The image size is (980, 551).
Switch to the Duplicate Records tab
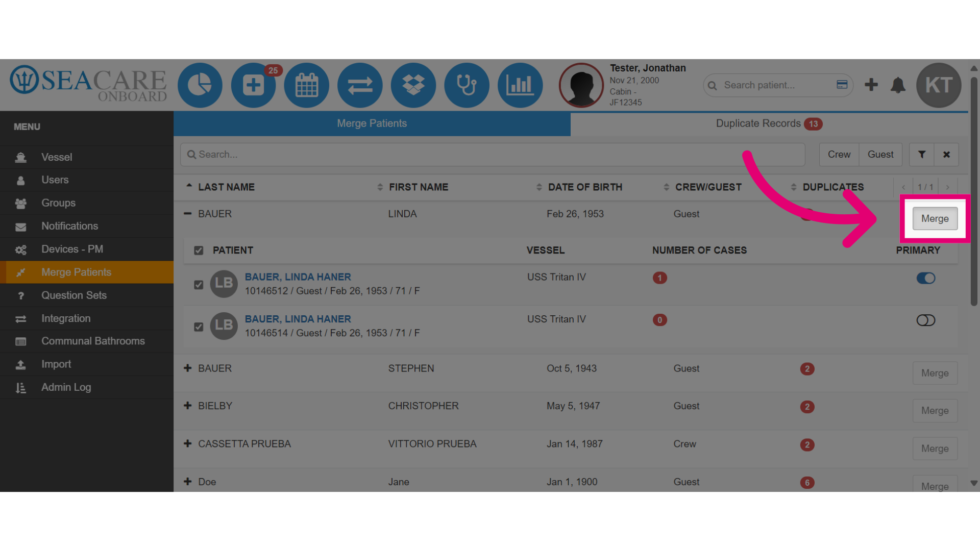[769, 123]
